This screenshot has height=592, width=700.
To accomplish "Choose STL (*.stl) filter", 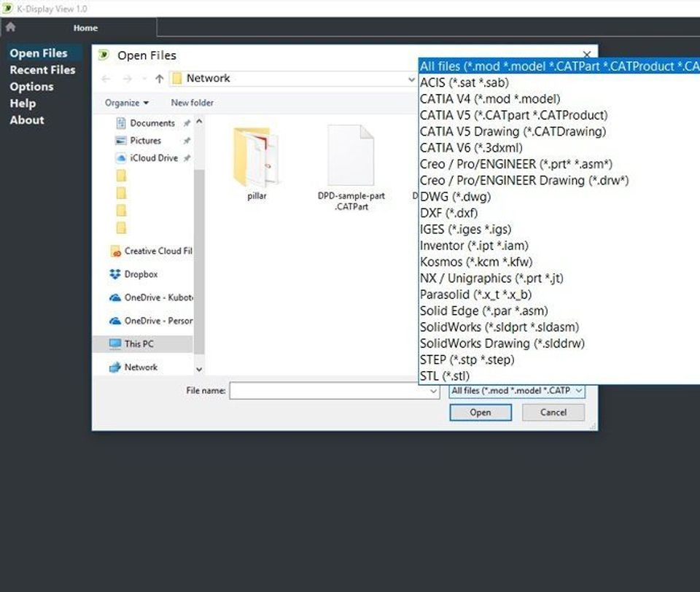I will (559, 376).
